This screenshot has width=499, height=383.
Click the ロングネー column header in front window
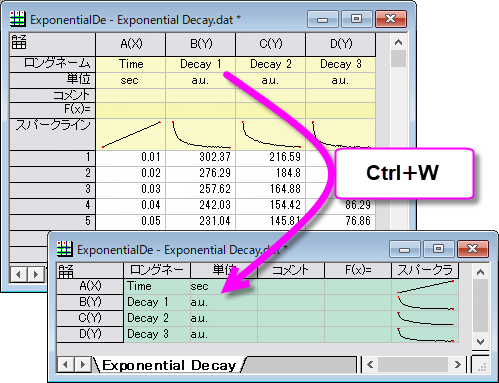tap(157, 270)
